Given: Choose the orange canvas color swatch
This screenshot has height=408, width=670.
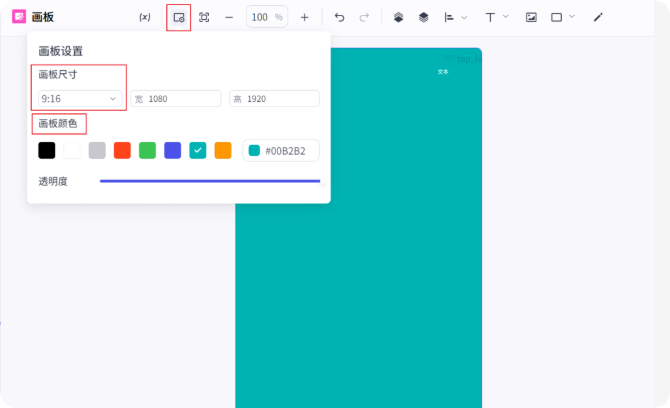Looking at the screenshot, I should coord(223,150).
